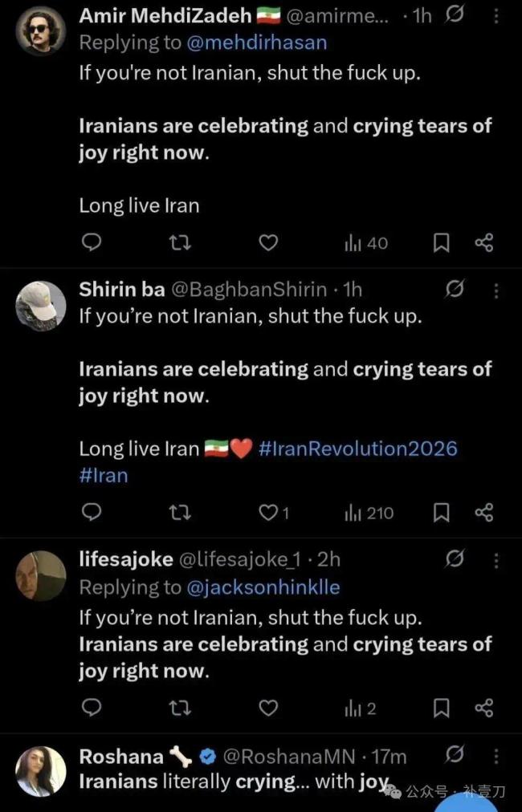Open more options on Shirin ba's tweet

pyautogui.click(x=495, y=290)
